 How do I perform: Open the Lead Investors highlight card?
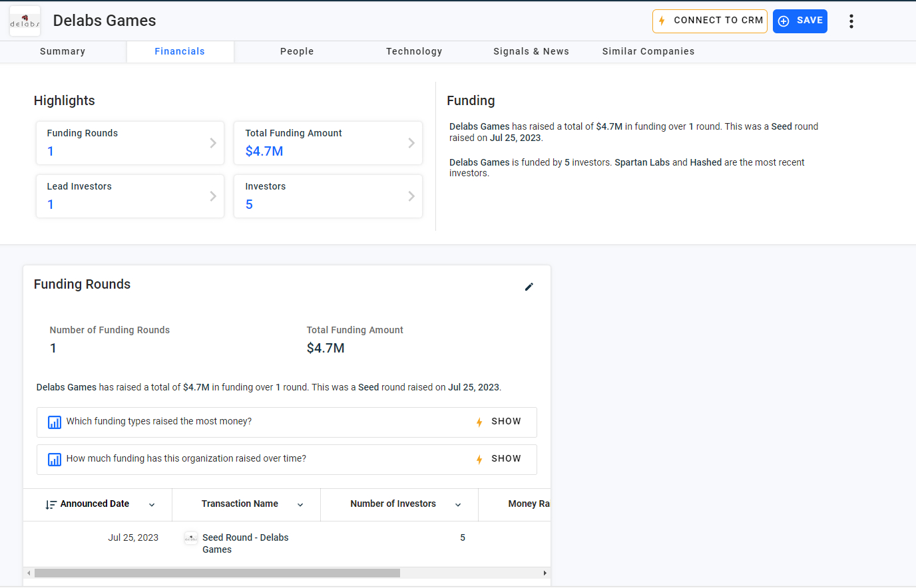(130, 196)
